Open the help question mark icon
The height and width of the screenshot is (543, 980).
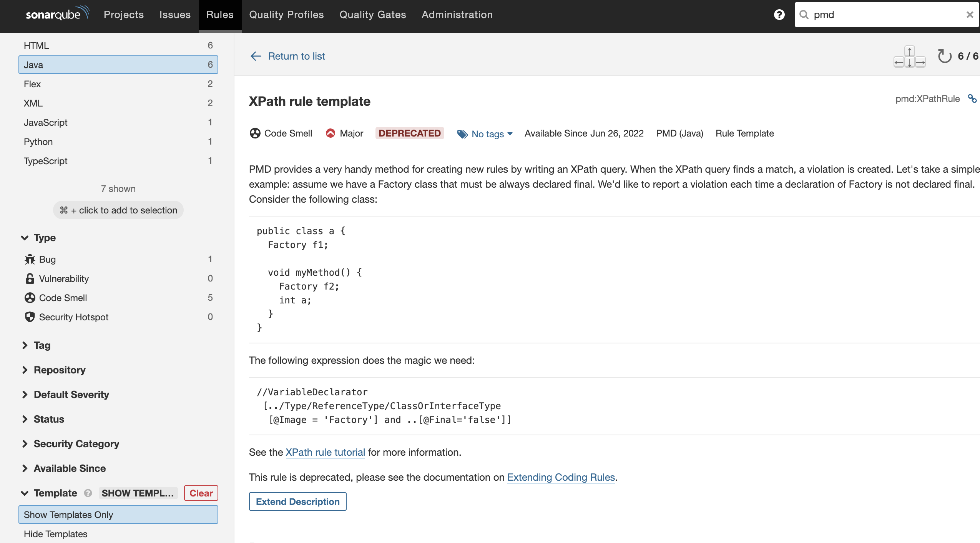[779, 15]
